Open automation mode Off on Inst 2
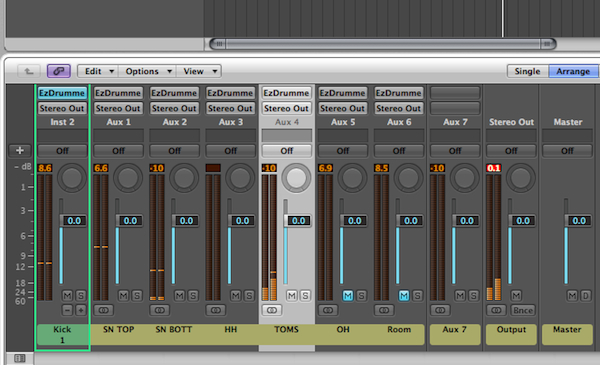The height and width of the screenshot is (365, 600). [x=62, y=151]
